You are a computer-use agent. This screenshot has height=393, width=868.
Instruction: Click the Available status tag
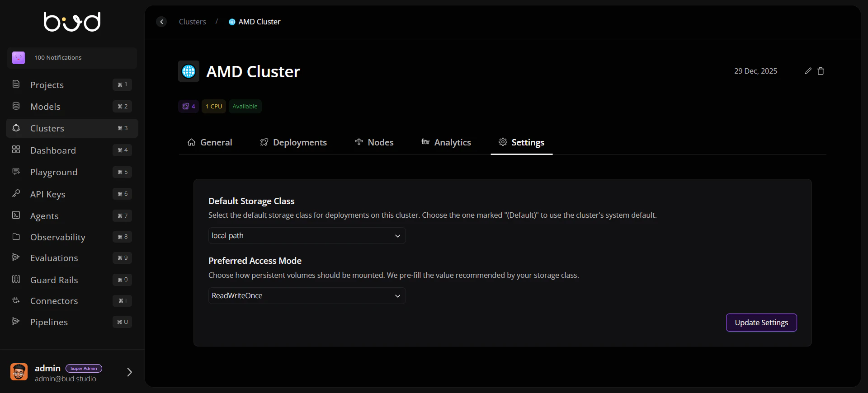coord(245,106)
